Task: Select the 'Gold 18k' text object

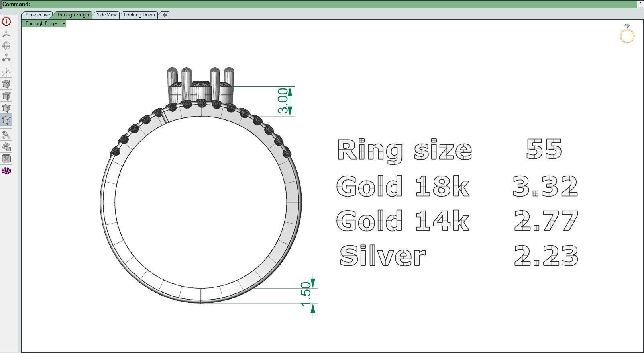Action: [x=403, y=186]
